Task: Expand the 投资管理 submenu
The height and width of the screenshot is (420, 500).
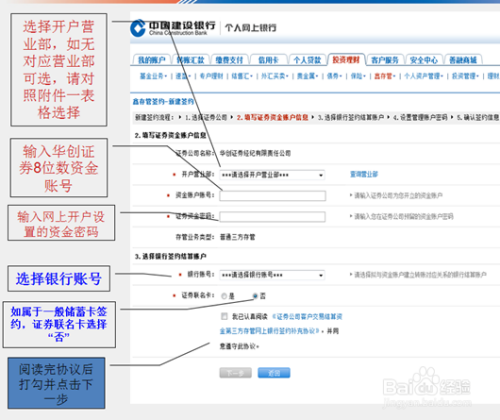Action: [465, 76]
